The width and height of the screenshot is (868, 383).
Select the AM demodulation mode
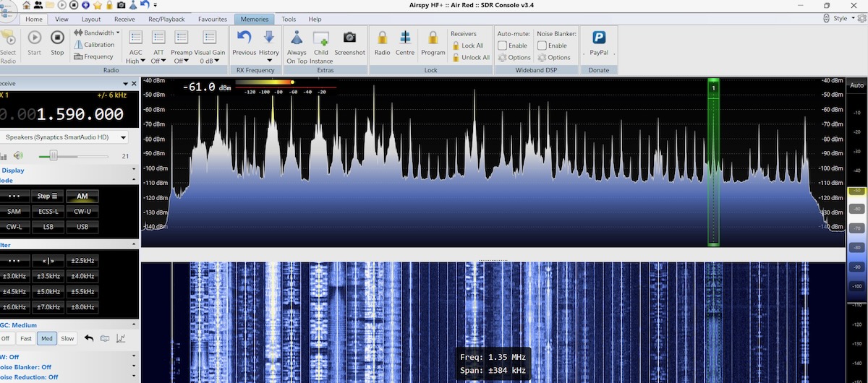82,196
